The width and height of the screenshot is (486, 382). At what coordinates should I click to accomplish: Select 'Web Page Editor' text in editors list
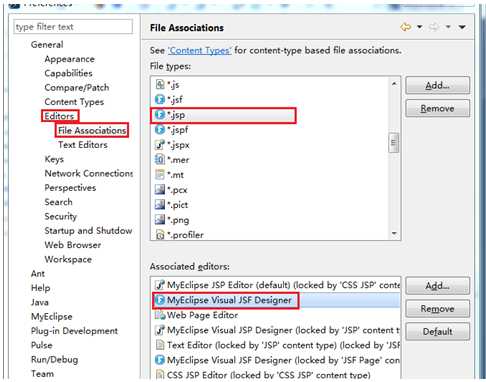pos(202,315)
